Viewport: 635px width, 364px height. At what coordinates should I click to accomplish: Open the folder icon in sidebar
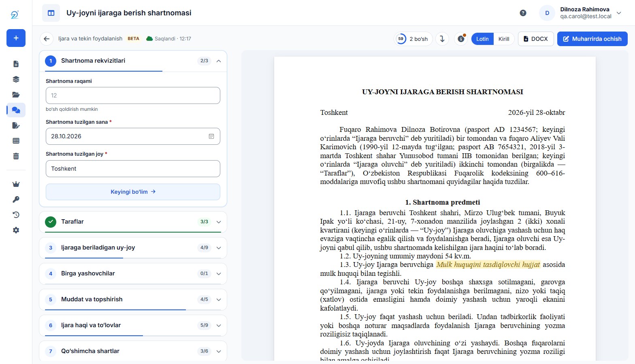click(16, 95)
